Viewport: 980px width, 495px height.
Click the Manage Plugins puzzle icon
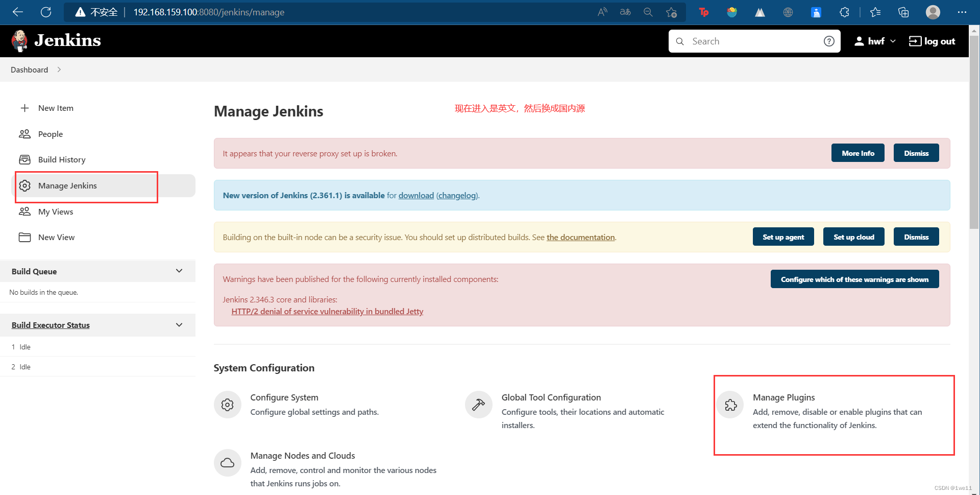[x=730, y=405]
